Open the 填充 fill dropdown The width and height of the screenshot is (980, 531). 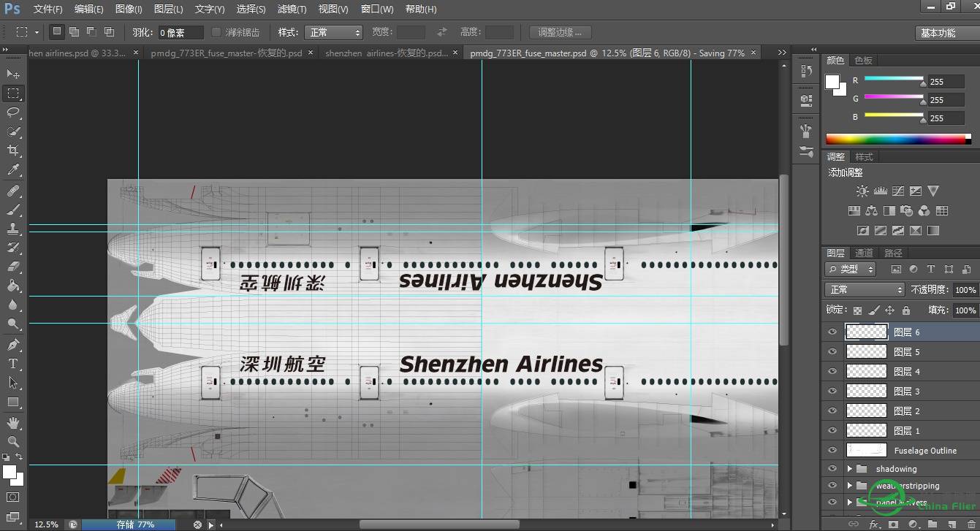[x=965, y=310]
